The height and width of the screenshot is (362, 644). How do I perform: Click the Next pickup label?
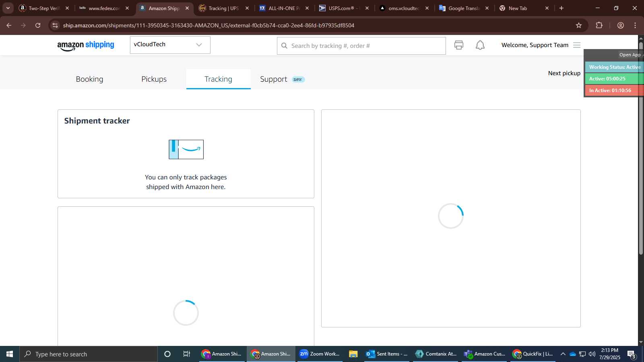click(x=564, y=73)
